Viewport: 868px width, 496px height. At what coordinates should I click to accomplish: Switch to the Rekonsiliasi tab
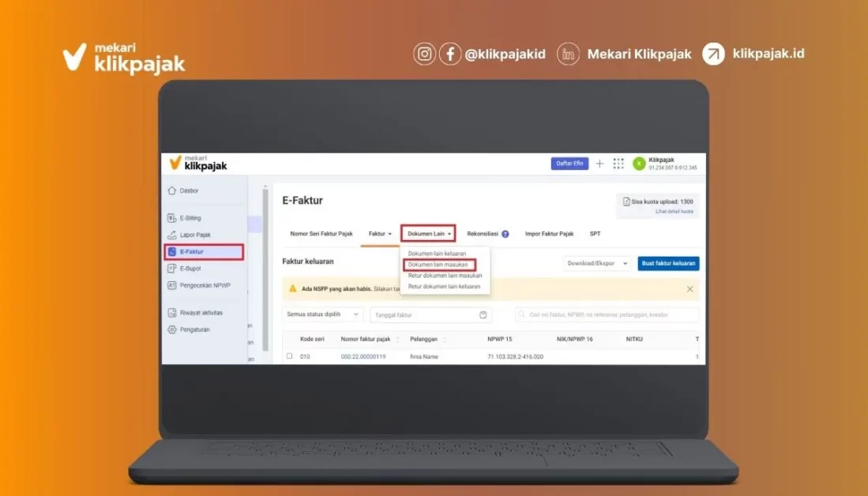tap(482, 234)
